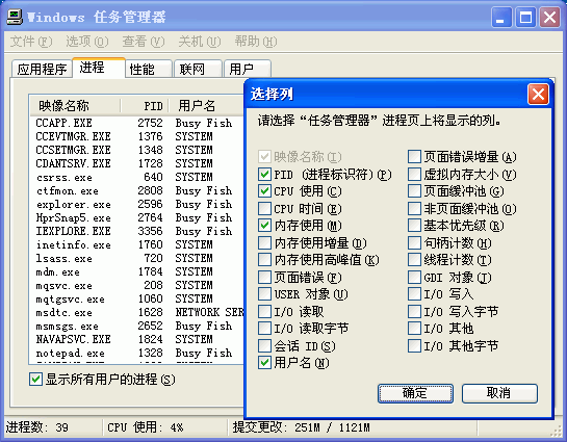Confirm with the 确定 button
This screenshot has height=442, width=567.
coord(415,393)
